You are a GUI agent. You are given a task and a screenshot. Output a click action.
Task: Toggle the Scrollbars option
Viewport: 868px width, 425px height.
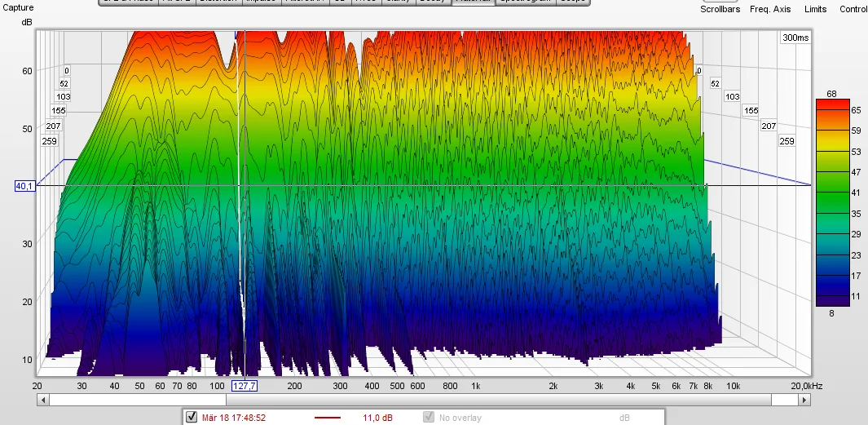tap(720, 9)
